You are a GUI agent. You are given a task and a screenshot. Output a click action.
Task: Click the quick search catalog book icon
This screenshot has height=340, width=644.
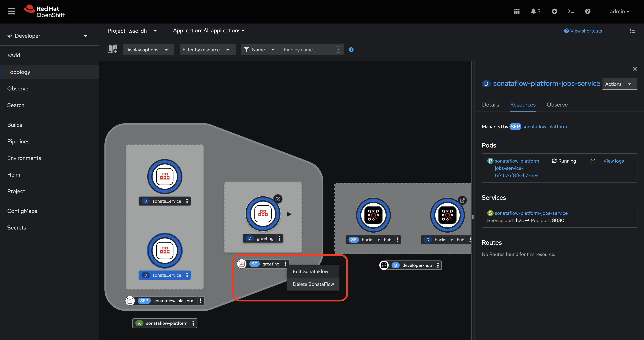pyautogui.click(x=112, y=49)
